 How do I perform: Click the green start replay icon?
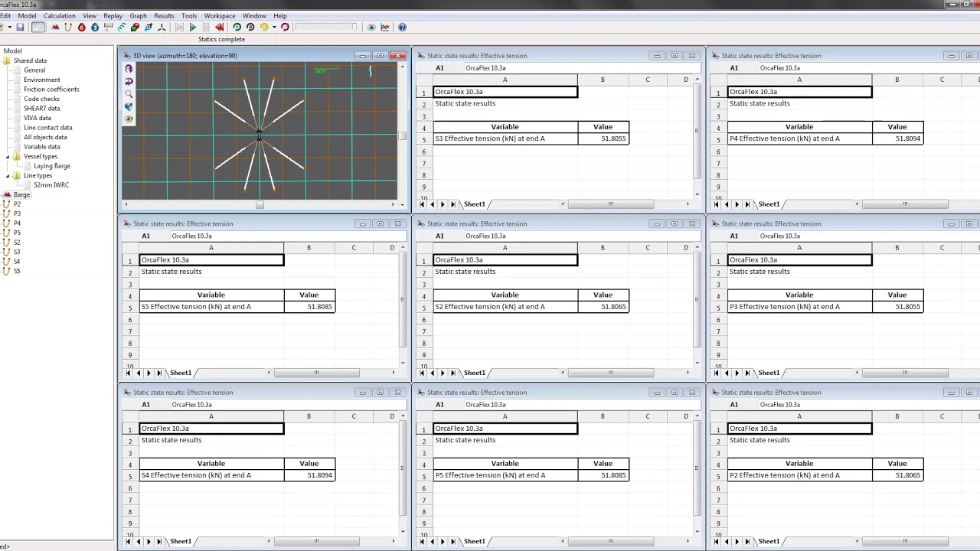point(237,27)
